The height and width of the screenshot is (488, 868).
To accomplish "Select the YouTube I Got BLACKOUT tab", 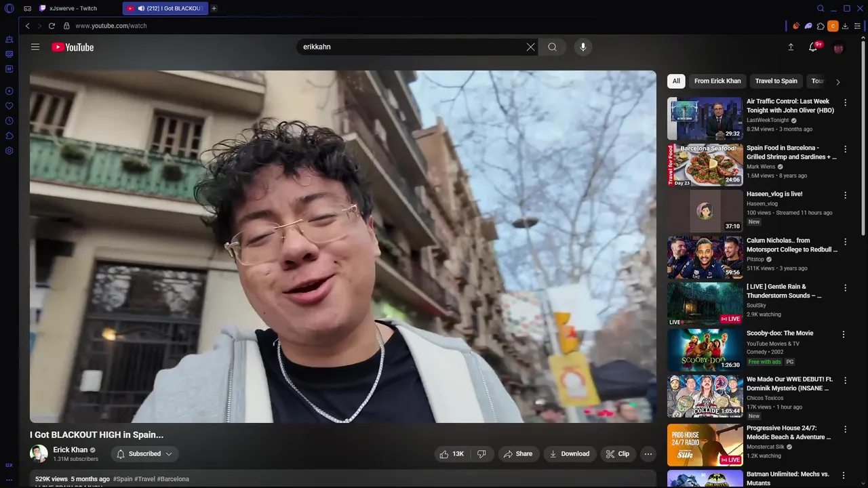I will click(166, 8).
